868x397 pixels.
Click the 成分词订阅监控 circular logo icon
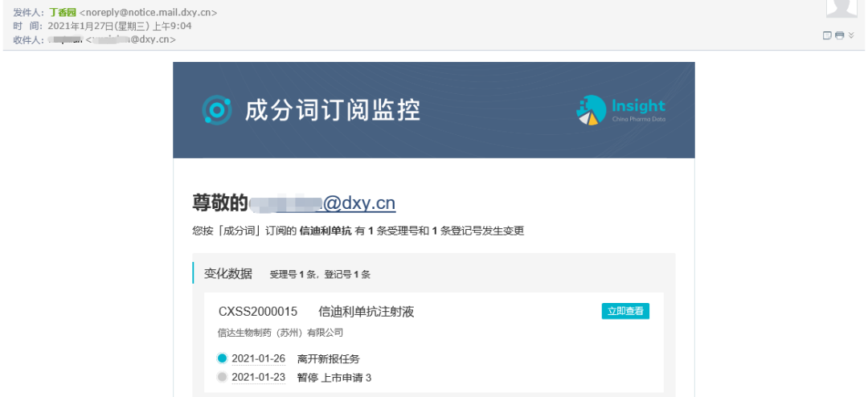216,109
